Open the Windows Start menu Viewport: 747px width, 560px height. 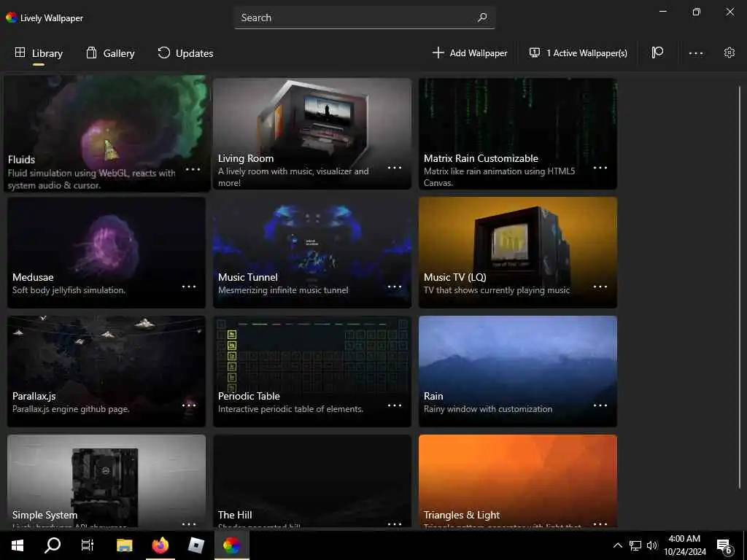18,545
